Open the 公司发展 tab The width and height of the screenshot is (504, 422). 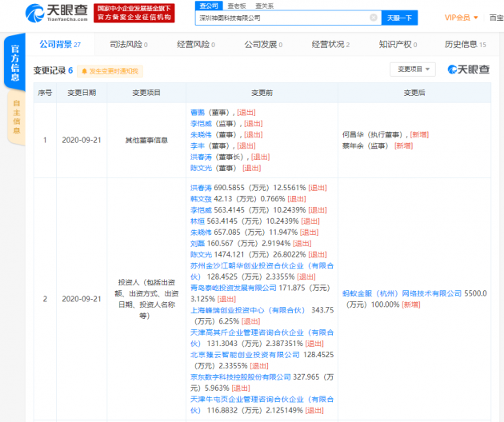coord(263,44)
